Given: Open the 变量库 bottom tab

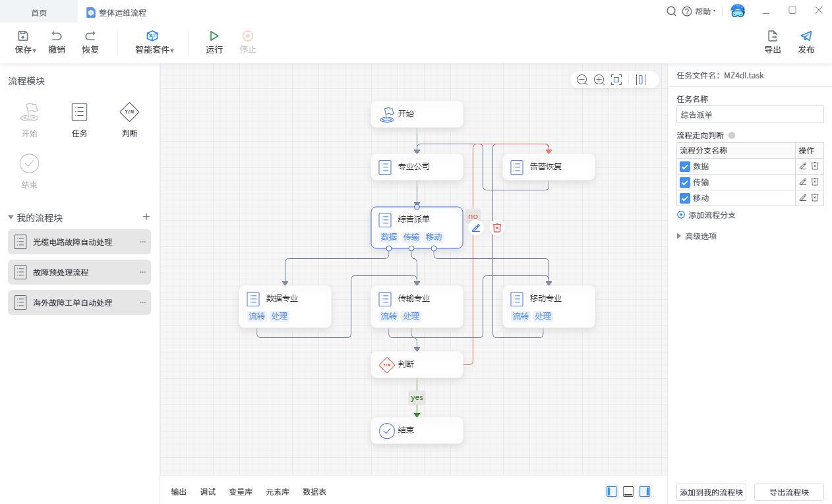Looking at the screenshot, I should pos(241,491).
